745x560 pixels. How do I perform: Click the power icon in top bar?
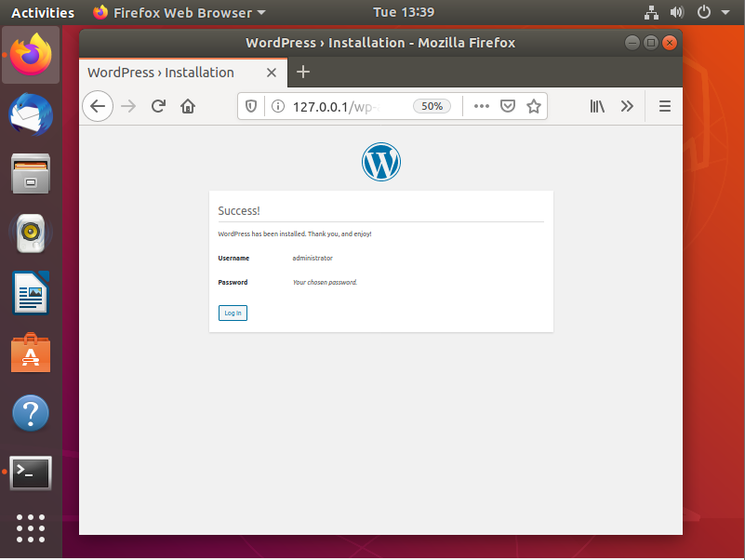pos(704,12)
